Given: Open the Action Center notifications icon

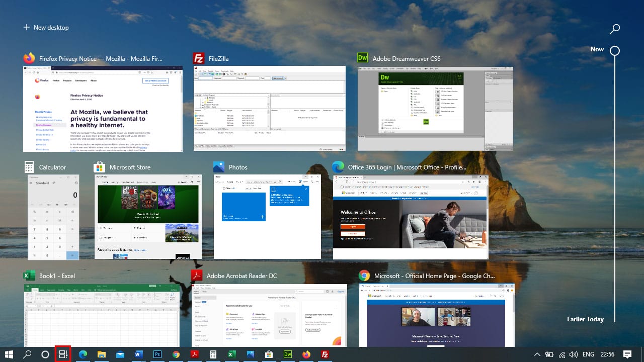Looking at the screenshot, I should (x=627, y=354).
